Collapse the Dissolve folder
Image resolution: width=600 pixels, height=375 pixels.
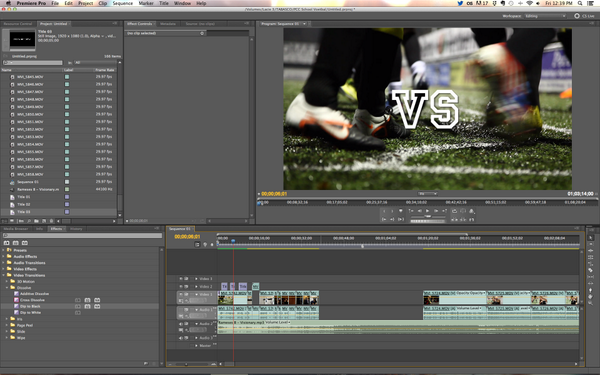click(7, 288)
